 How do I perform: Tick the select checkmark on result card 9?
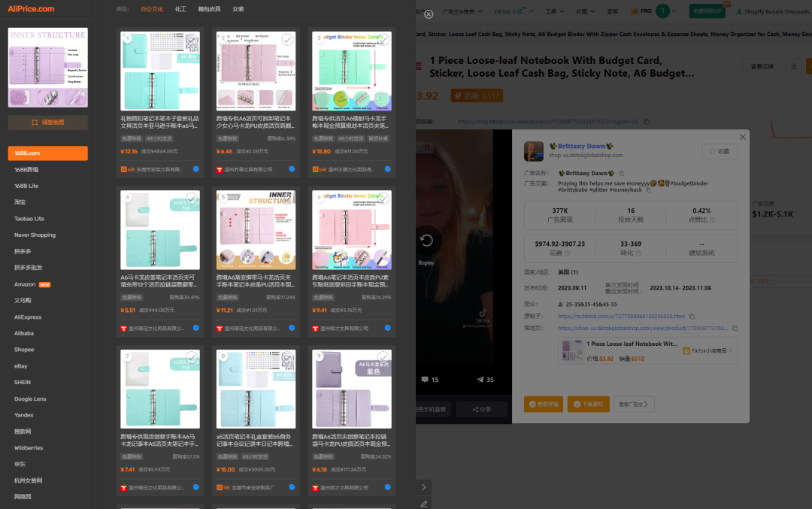383,357
